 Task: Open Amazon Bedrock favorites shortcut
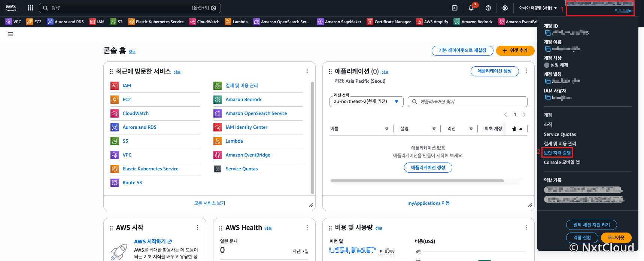(x=473, y=22)
